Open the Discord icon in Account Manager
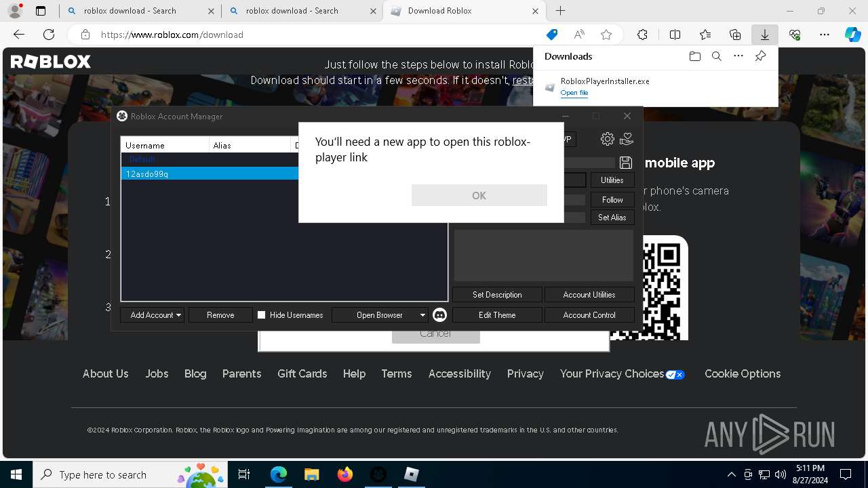The image size is (868, 488). click(x=439, y=314)
